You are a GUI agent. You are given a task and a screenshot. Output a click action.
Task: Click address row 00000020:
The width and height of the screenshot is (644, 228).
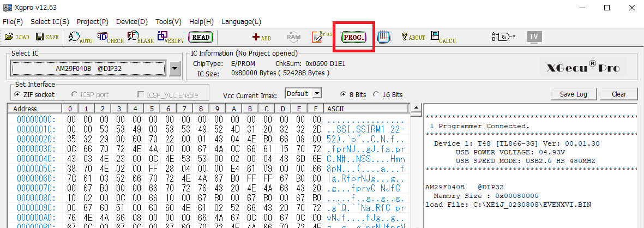(x=36, y=139)
